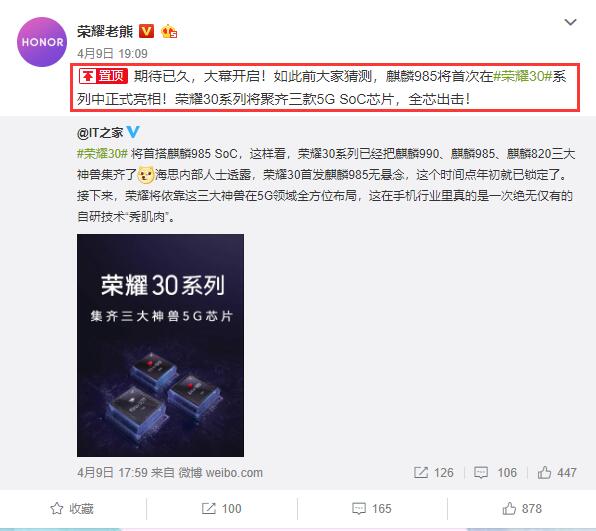Toggle 收藏 favorite star on post
596x531 pixels.
click(72, 508)
